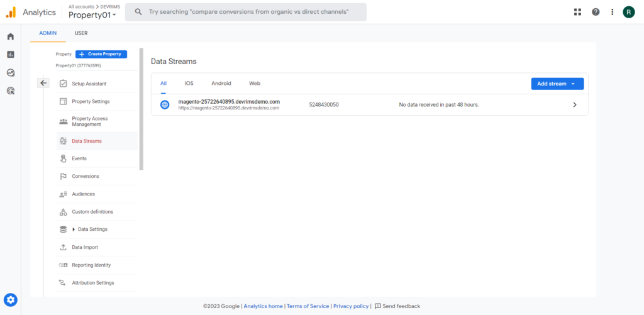Click stream name magento-25722640895.devrimsdemo.com

[x=229, y=101]
